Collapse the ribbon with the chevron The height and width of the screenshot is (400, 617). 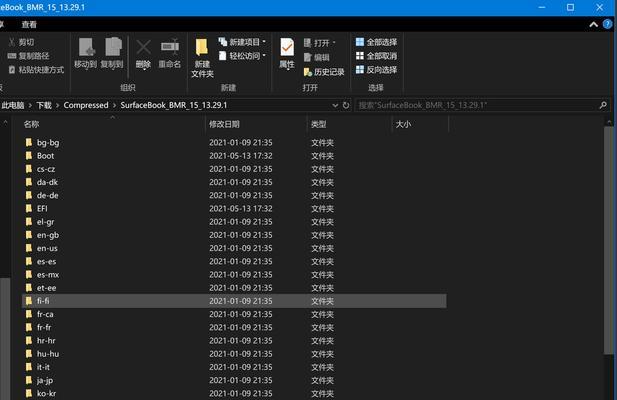click(x=593, y=24)
